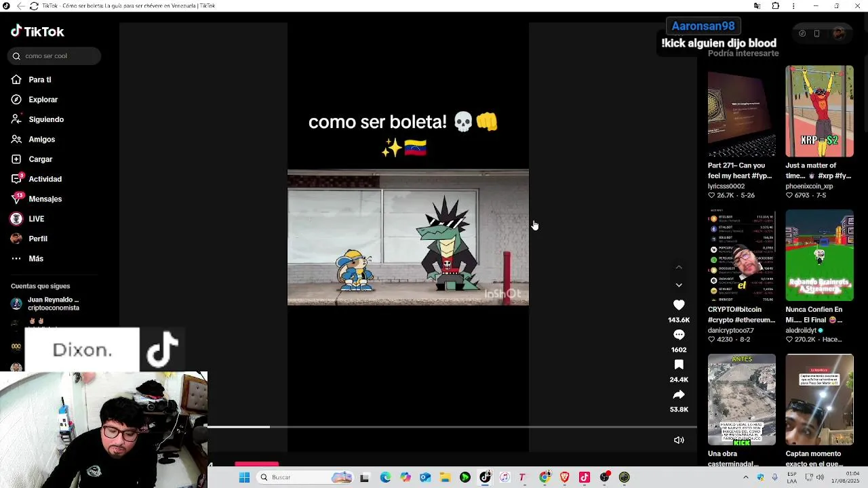Mute the video with speaker icon
The height and width of the screenshot is (488, 868).
point(679,440)
